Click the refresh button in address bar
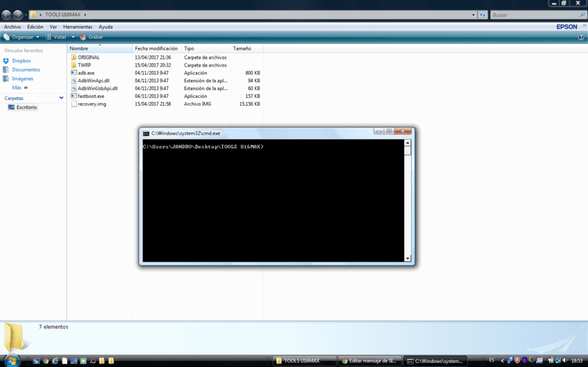Screen dimensions: 588x367 [482, 15]
